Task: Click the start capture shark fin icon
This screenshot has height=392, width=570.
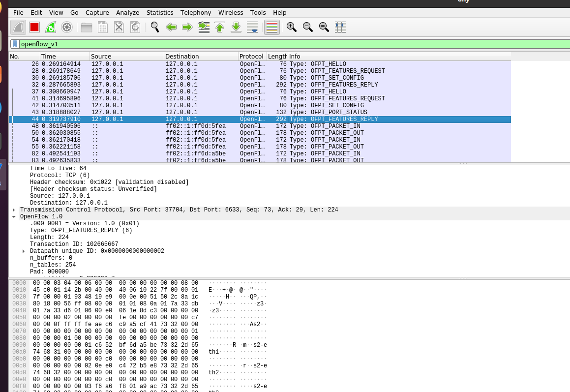Action: [18, 27]
